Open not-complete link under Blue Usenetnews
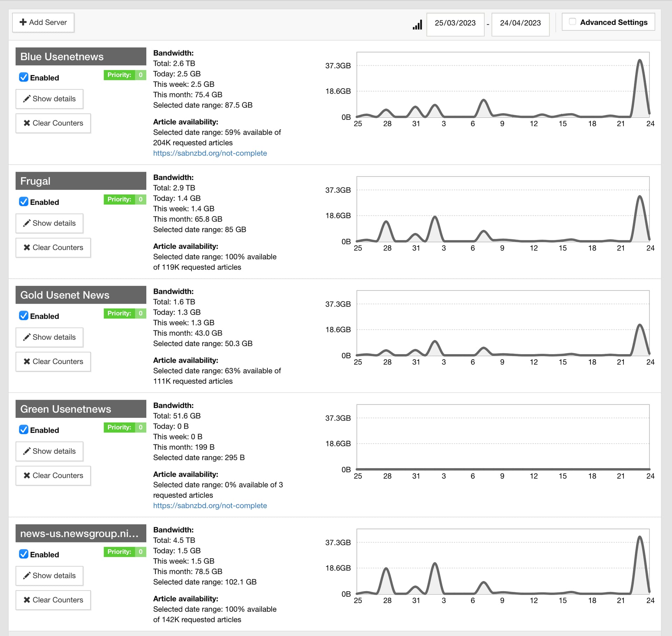The image size is (672, 636). tap(210, 153)
